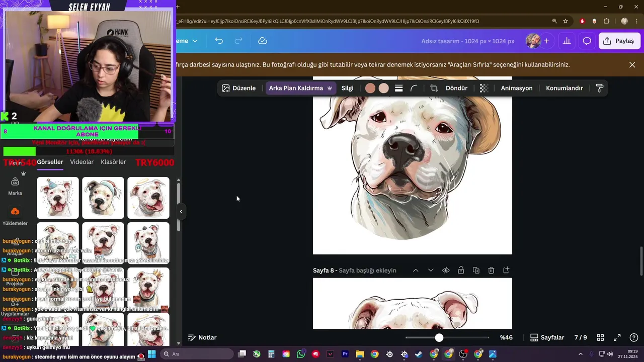Toggle the lock on Sayfa 8

coord(461,270)
